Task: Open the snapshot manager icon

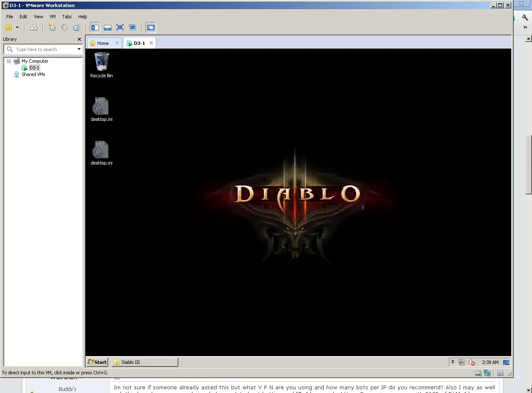Action: click(x=77, y=27)
